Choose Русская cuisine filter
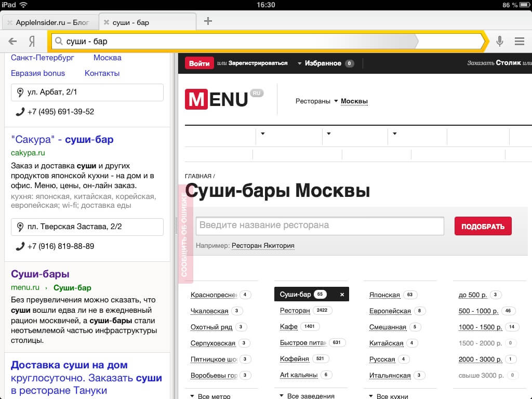 coord(382,360)
